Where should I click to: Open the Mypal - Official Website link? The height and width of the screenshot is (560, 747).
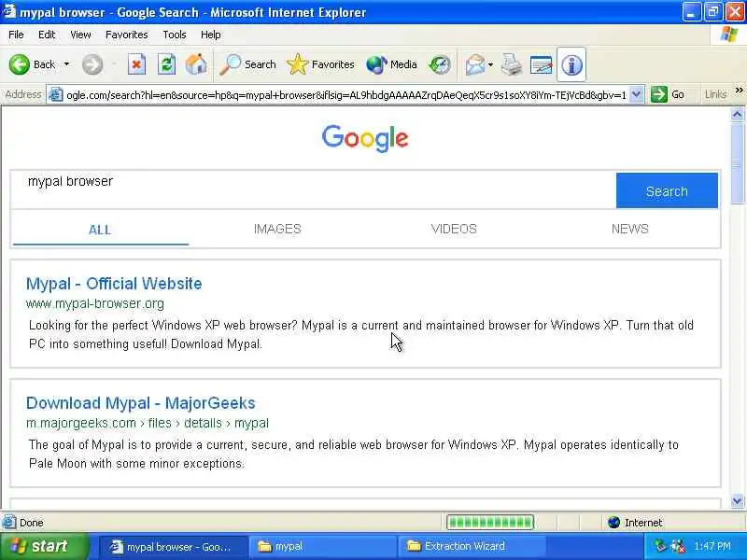pyautogui.click(x=114, y=284)
